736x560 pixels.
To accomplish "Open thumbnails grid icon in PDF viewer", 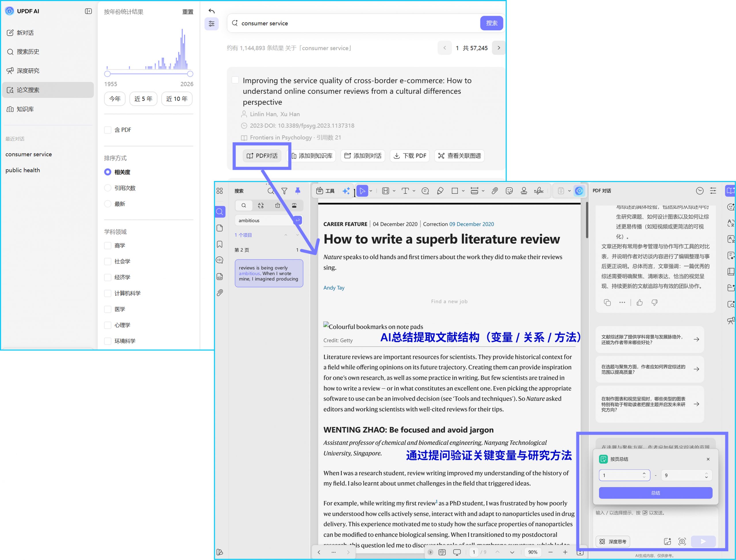I will (x=219, y=191).
